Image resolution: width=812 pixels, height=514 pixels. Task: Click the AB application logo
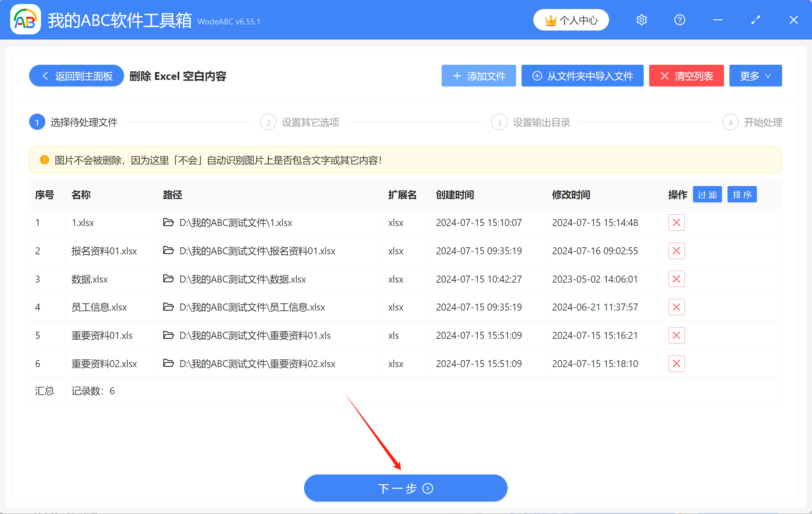pos(26,20)
